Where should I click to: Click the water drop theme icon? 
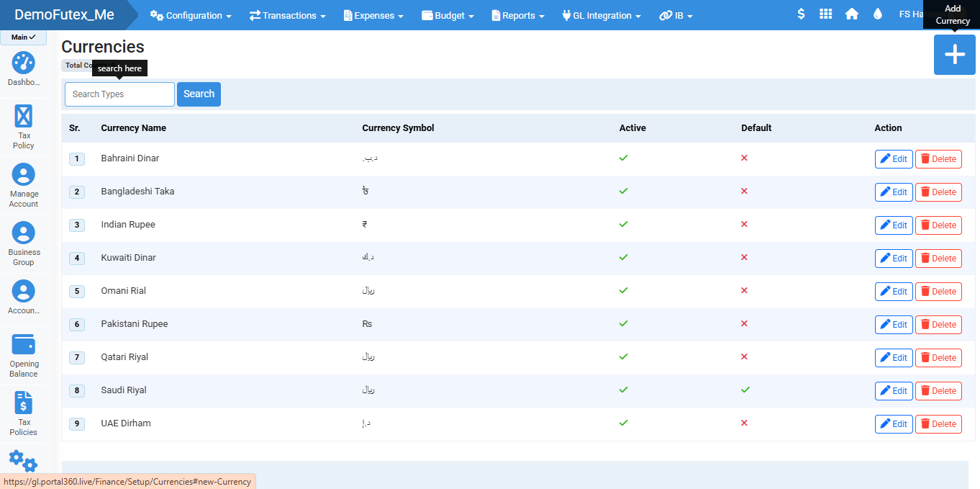click(x=877, y=14)
